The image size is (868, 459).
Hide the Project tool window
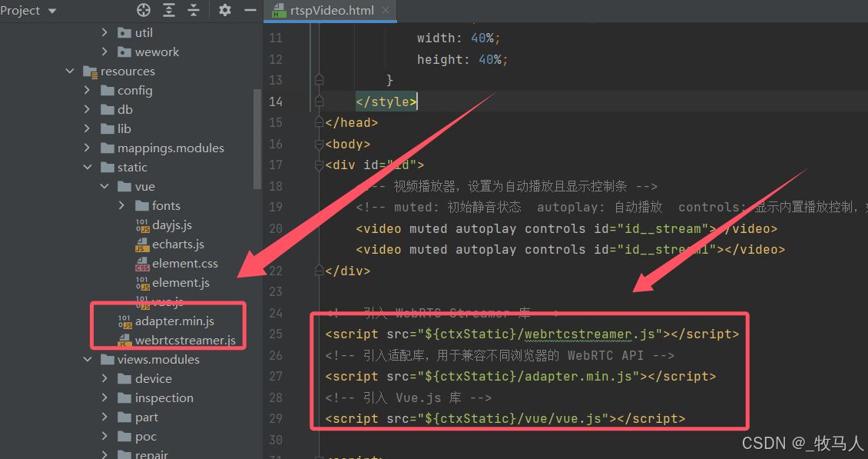pos(250,11)
